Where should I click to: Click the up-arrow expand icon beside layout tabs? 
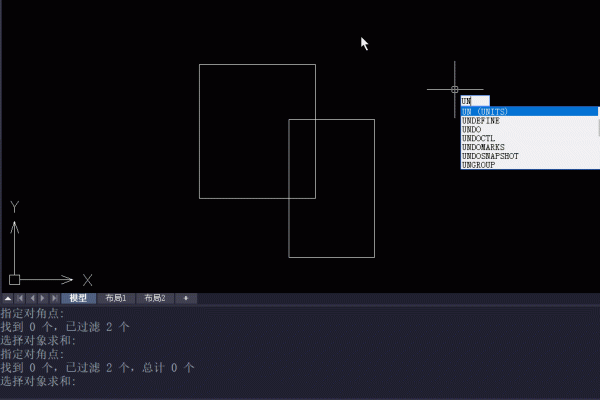7,298
